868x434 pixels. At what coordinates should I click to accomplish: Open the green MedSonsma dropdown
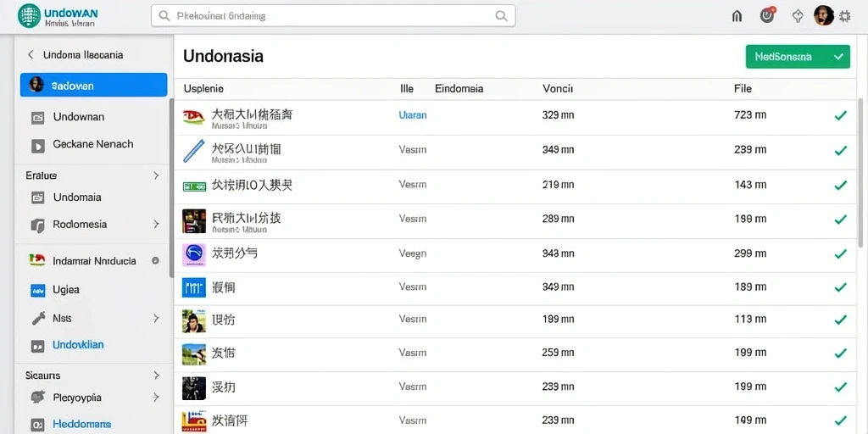tap(798, 57)
